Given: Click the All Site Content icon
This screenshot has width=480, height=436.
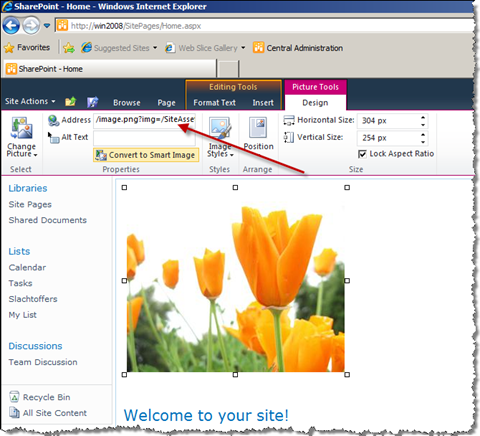Looking at the screenshot, I should pos(14,412).
